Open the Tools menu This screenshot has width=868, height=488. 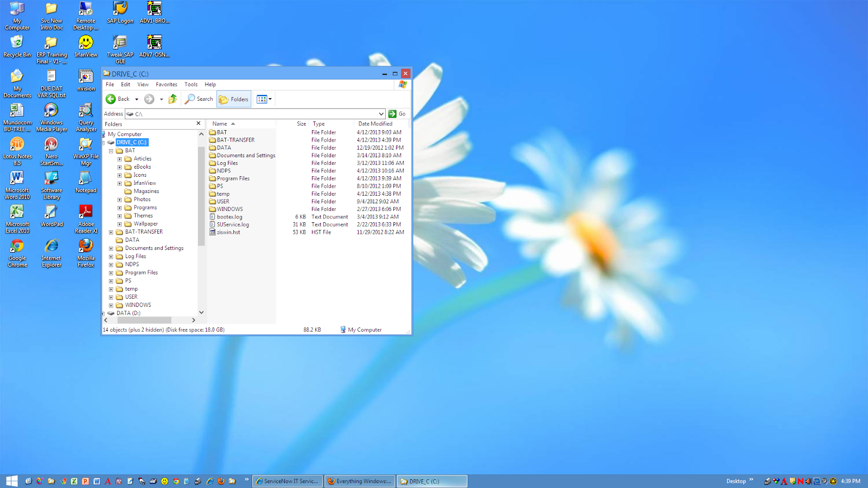tap(191, 85)
